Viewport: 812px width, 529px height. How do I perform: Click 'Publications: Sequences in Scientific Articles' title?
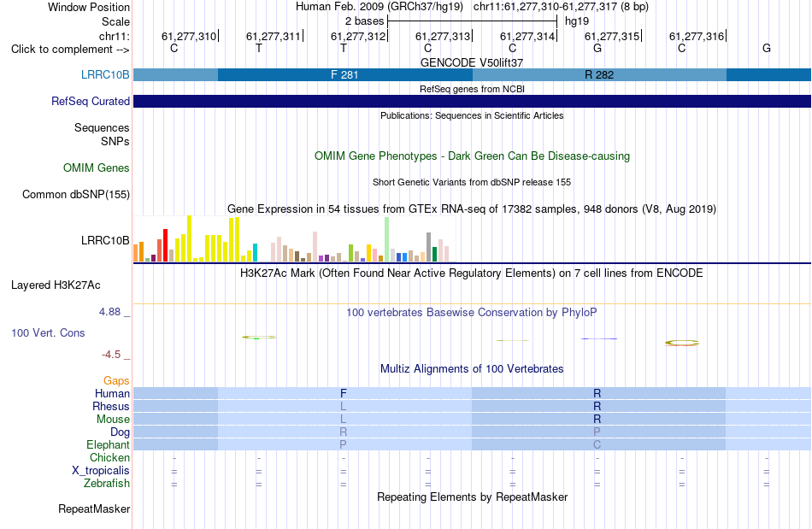[x=472, y=115]
